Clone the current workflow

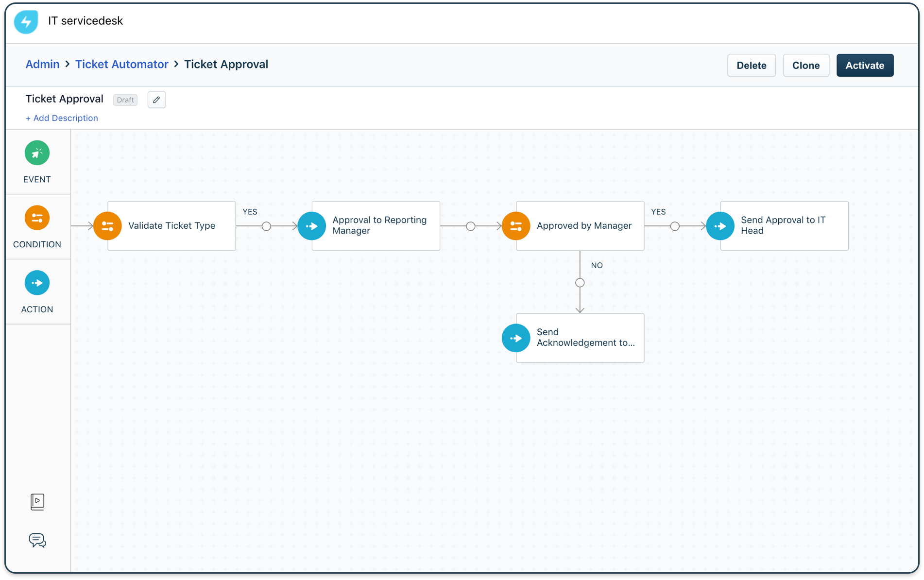point(805,65)
